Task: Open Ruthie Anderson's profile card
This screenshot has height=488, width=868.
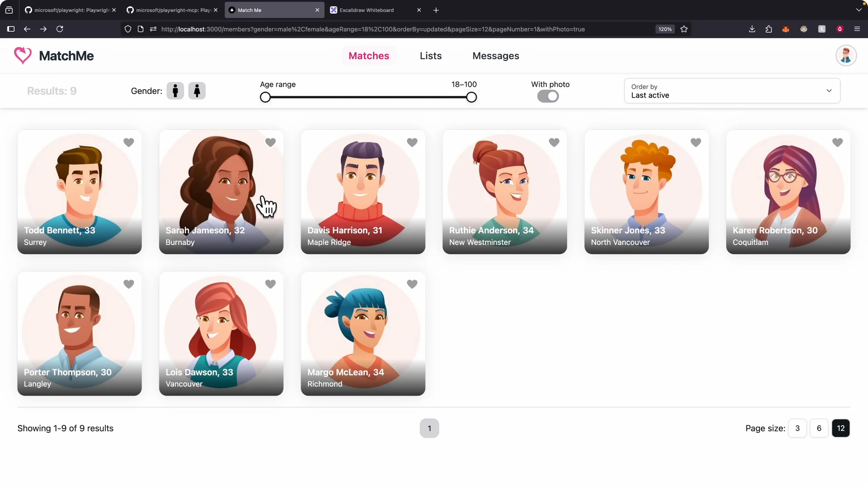Action: coord(505,192)
